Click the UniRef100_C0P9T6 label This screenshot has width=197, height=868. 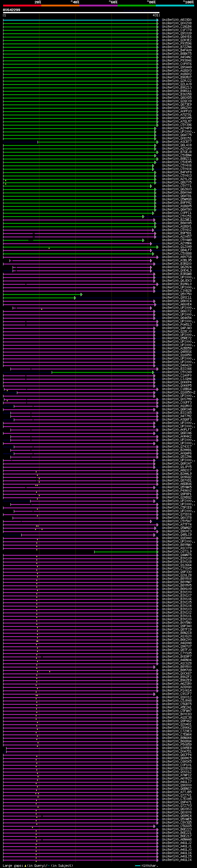click(177, 64)
